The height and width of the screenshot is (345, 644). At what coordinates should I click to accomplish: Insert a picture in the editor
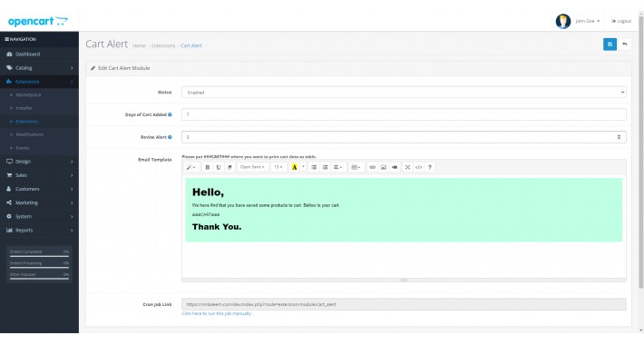pos(383,167)
